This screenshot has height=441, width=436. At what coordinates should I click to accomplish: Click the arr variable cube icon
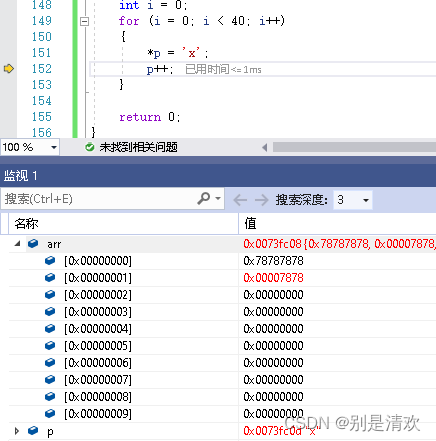33,244
